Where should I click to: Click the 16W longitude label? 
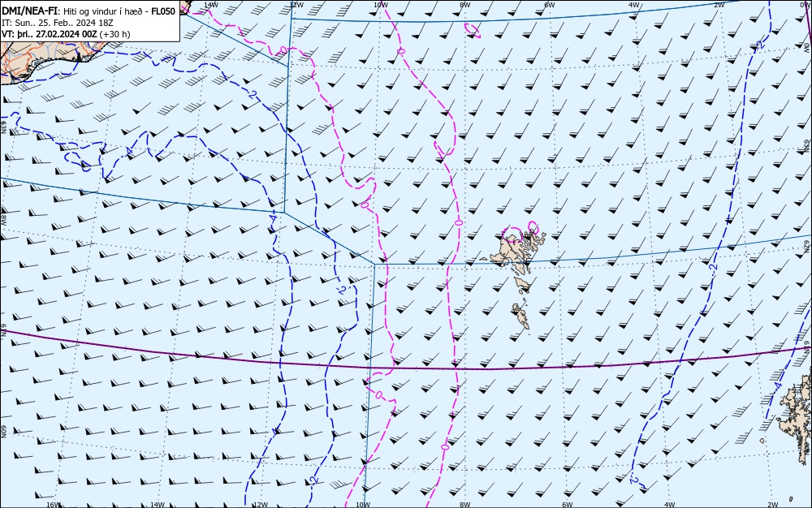[54, 505]
